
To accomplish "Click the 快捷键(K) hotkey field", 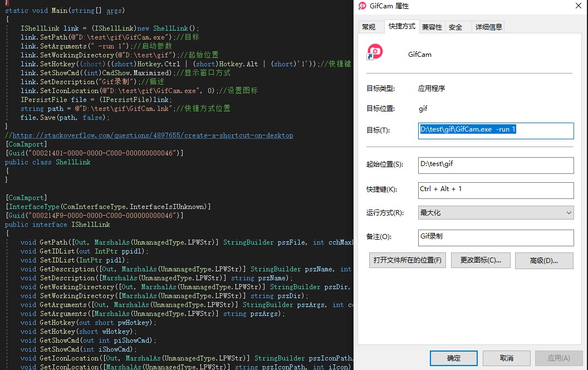I will [496, 190].
